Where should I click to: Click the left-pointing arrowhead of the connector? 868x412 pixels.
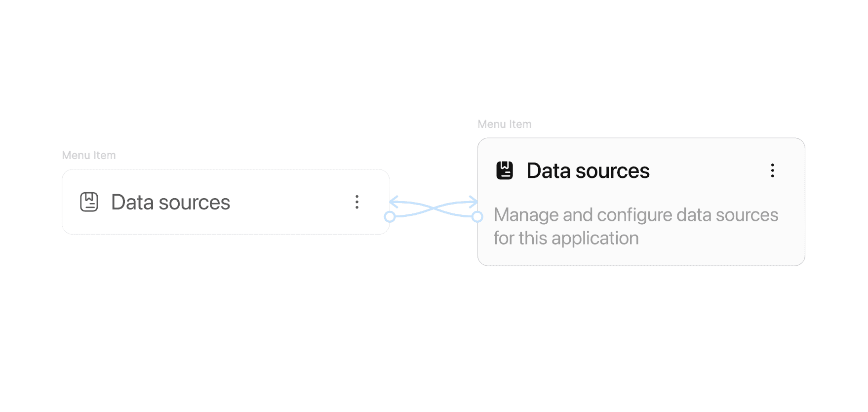(x=393, y=202)
